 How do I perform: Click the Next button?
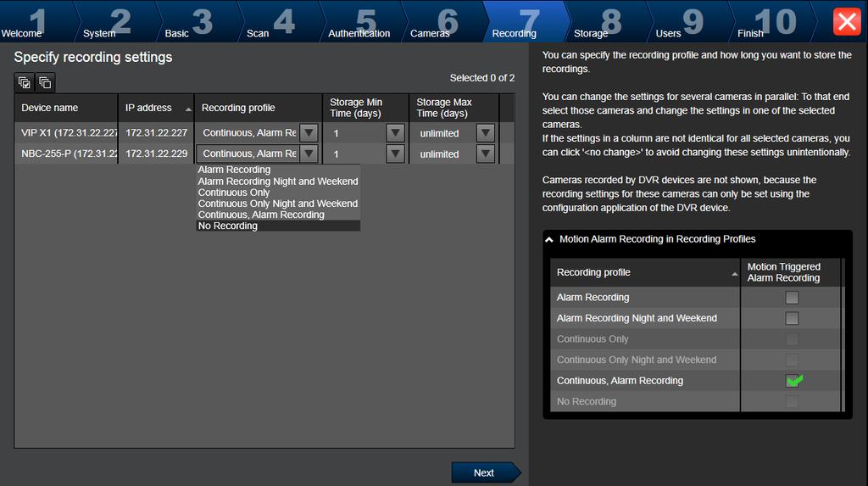coord(486,472)
